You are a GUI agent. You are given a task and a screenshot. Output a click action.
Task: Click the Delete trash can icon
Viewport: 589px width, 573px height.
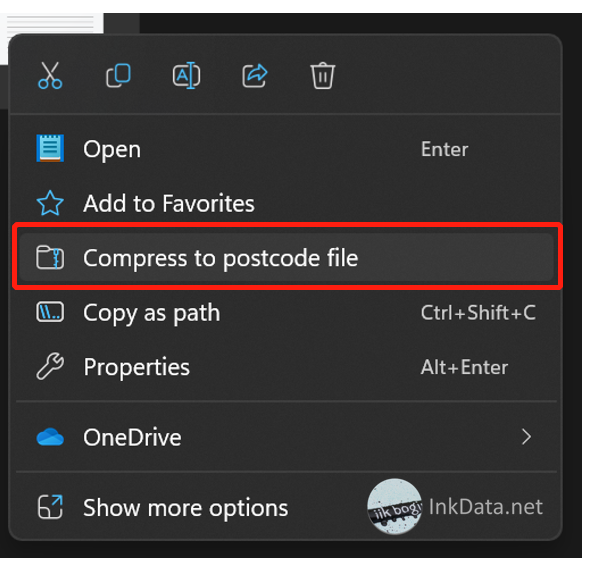[322, 76]
